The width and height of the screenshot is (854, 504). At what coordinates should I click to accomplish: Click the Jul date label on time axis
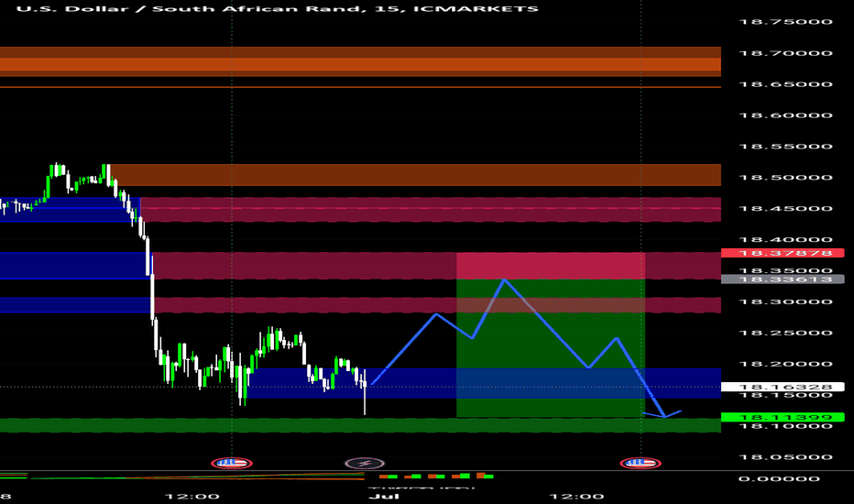pyautogui.click(x=383, y=497)
